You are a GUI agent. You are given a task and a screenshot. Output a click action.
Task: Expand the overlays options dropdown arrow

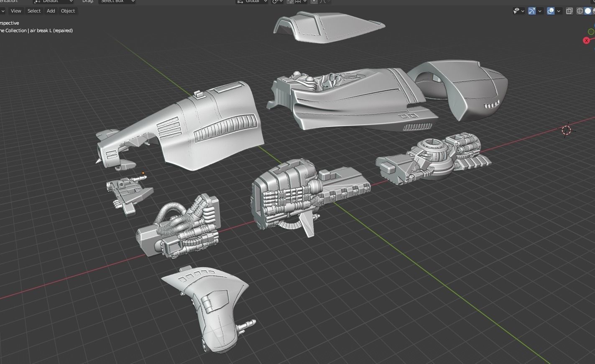[x=559, y=11]
